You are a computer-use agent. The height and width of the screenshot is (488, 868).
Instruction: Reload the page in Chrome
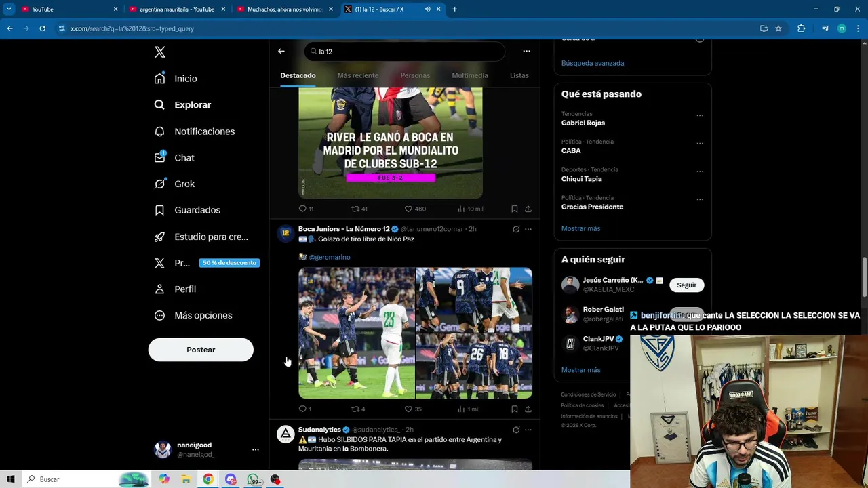42,28
